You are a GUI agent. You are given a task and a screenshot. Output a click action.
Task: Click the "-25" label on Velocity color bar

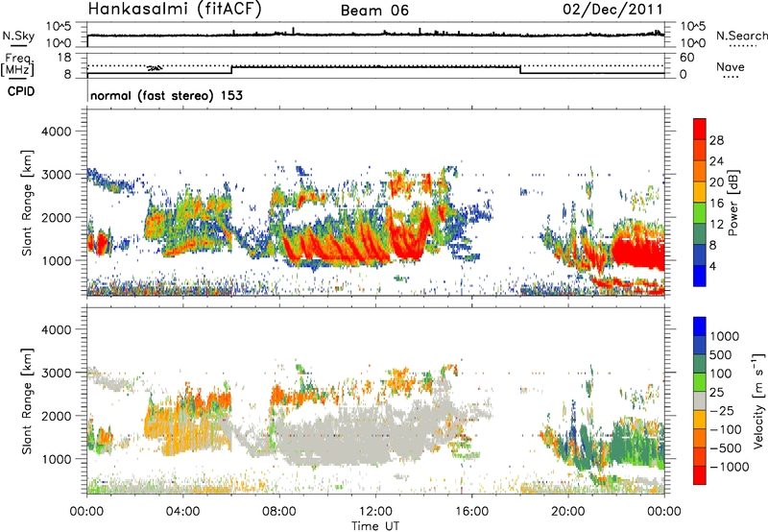click(721, 411)
